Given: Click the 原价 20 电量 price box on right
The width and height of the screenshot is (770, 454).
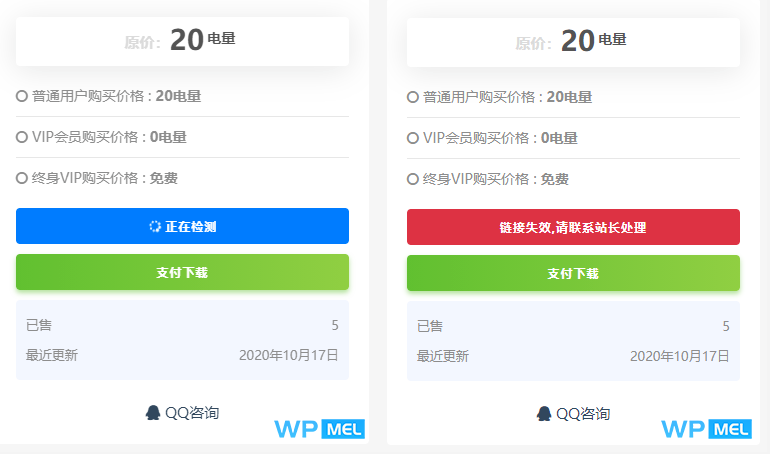Looking at the screenshot, I should coord(573,42).
